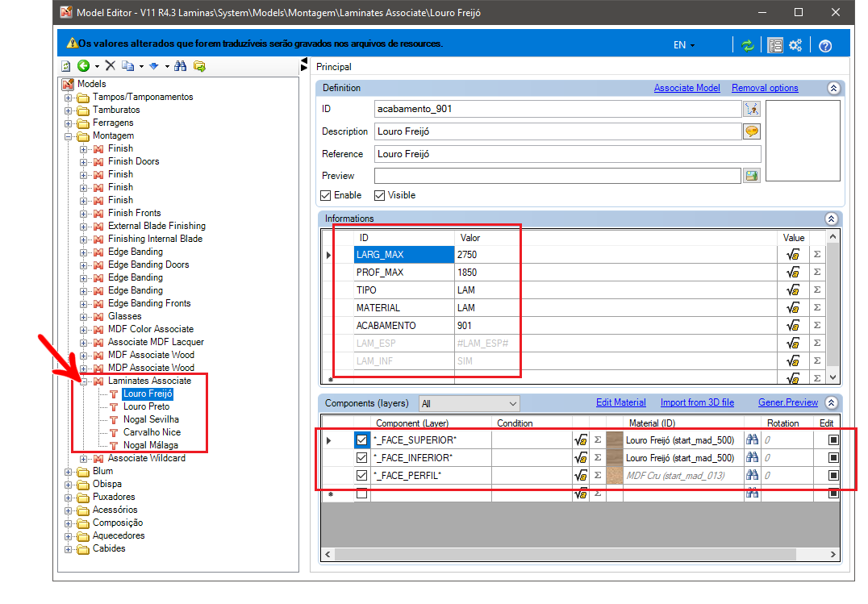This screenshot has width=868, height=604.
Task: Click the scroll-down arrow in the Informations grid
Action: (833, 377)
